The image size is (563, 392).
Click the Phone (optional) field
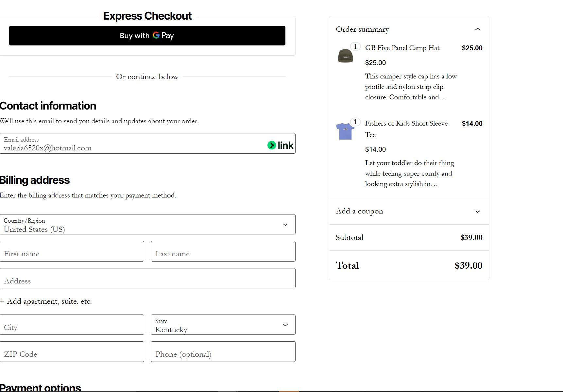(x=223, y=352)
